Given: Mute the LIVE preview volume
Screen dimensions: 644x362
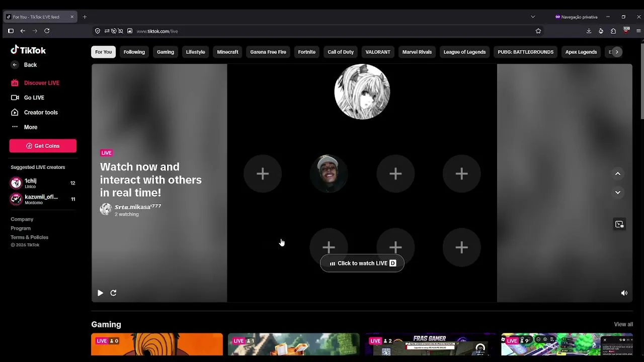Looking at the screenshot, I should point(624,293).
